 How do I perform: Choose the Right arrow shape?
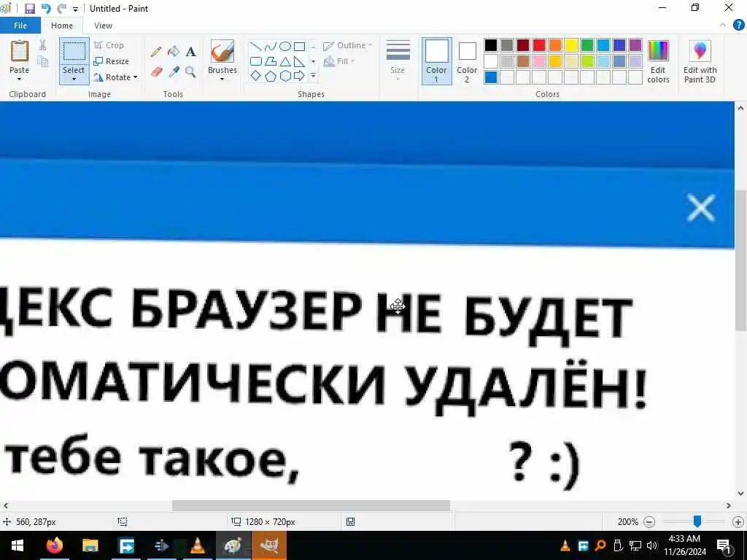click(299, 76)
